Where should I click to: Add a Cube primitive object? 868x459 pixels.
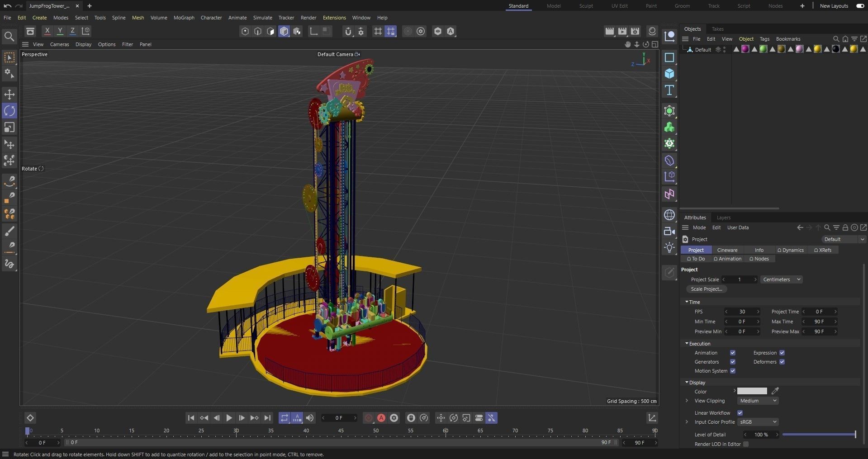669,74
